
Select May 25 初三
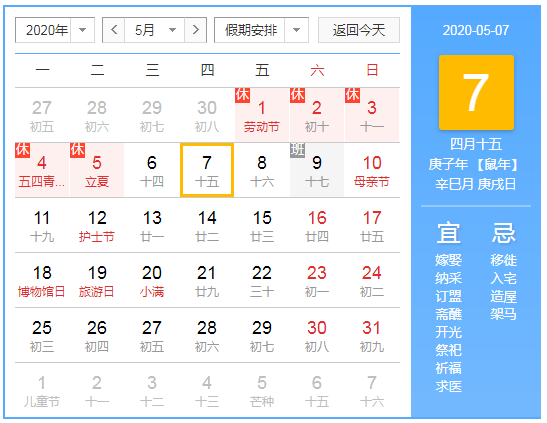42,335
